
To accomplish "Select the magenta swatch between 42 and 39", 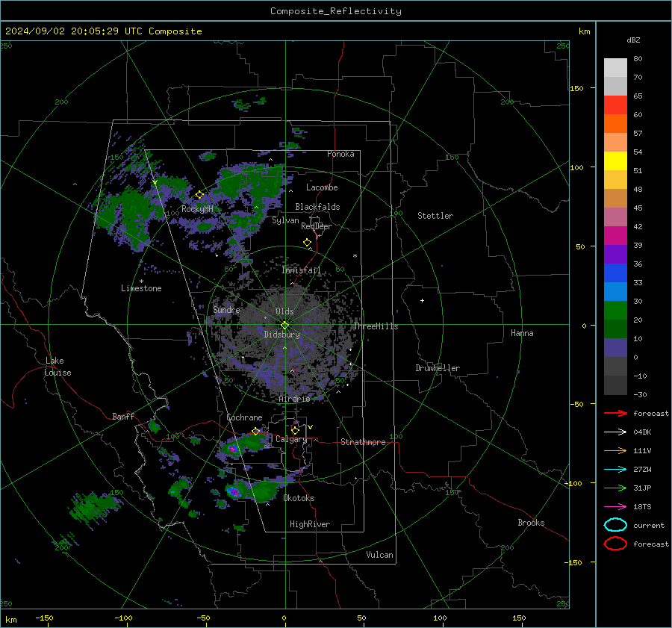I will (x=615, y=236).
